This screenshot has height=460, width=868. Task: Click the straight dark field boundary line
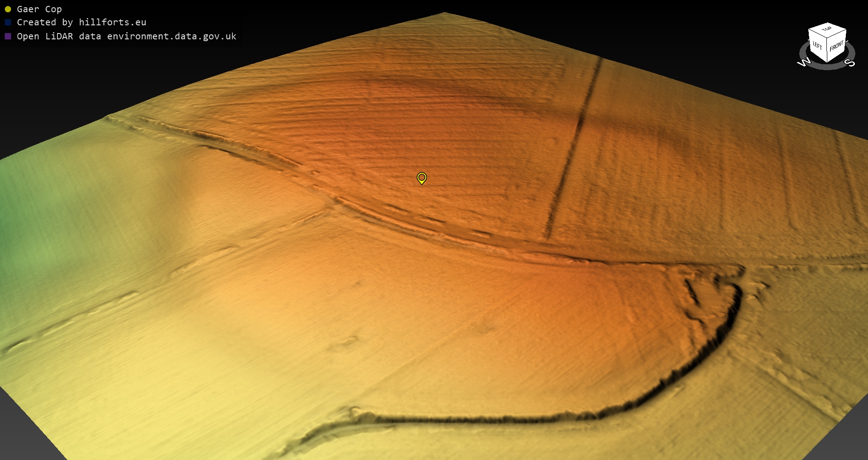[572, 149]
